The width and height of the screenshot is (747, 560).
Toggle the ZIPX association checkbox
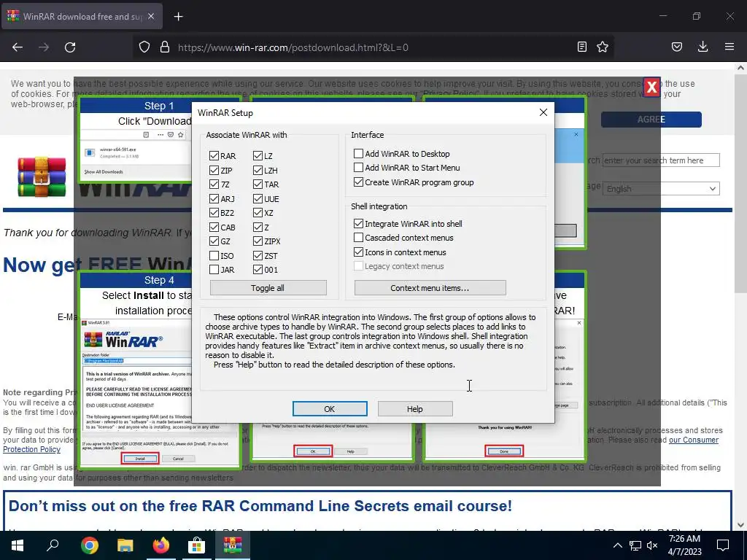(x=258, y=241)
